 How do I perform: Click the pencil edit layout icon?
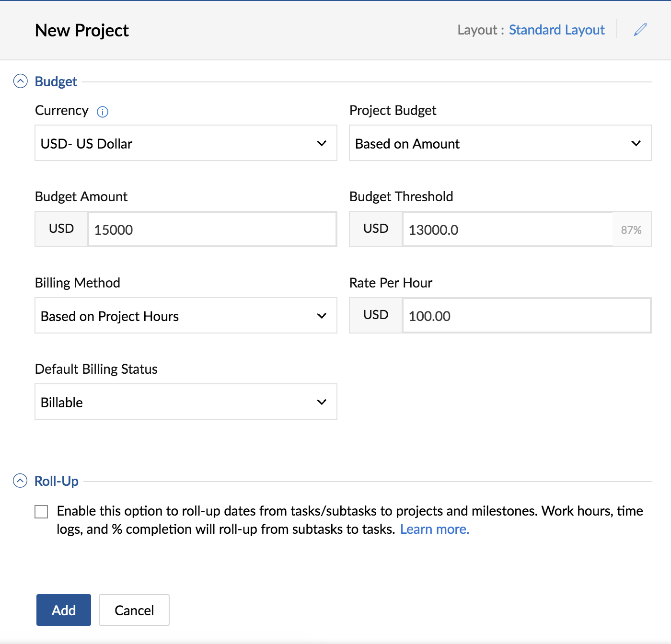pos(640,30)
